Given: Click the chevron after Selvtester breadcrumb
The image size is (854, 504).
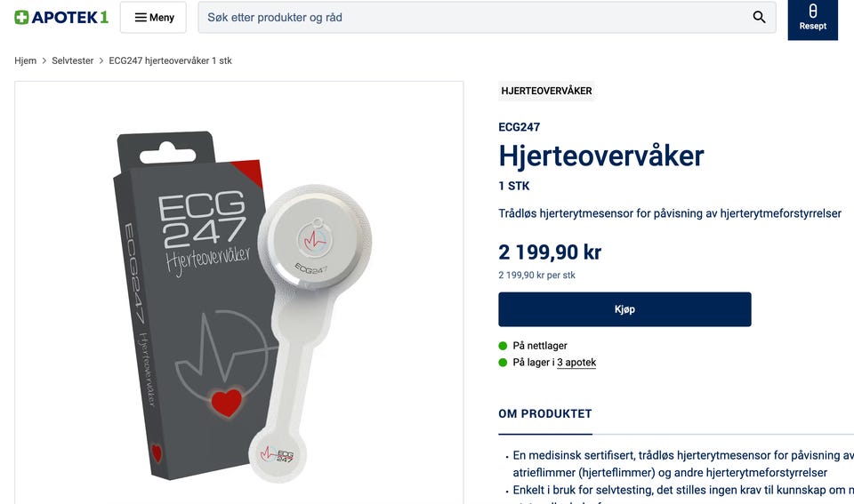Looking at the screenshot, I should pyautogui.click(x=101, y=61).
